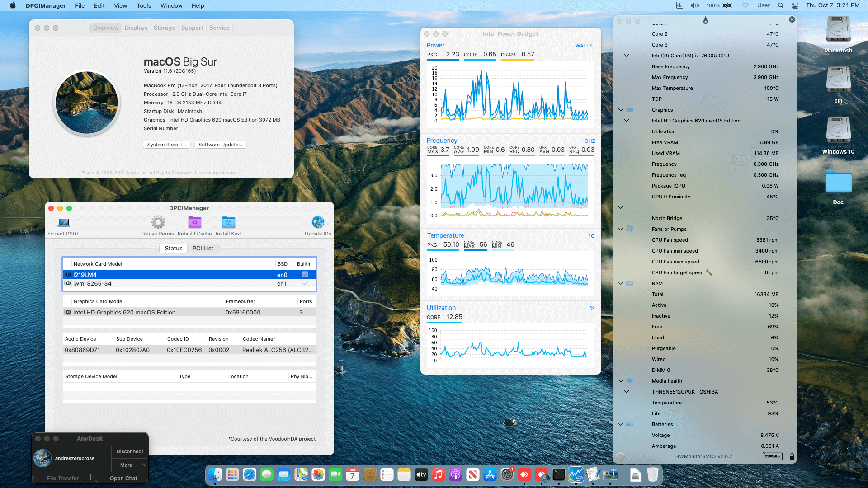Collapse Batteries section
868x488 pixels.
click(621, 424)
